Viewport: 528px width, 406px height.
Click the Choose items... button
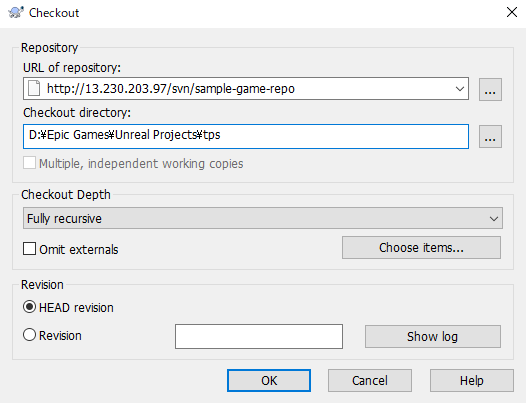(x=421, y=248)
